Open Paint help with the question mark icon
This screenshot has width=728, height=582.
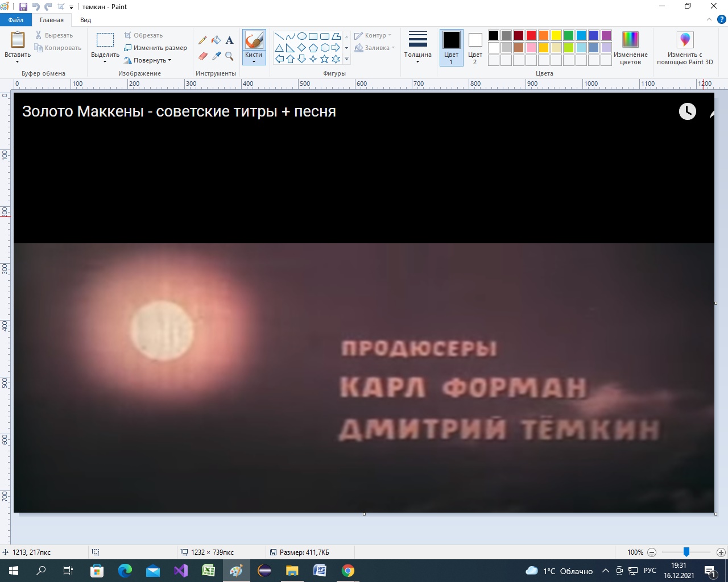pos(721,20)
